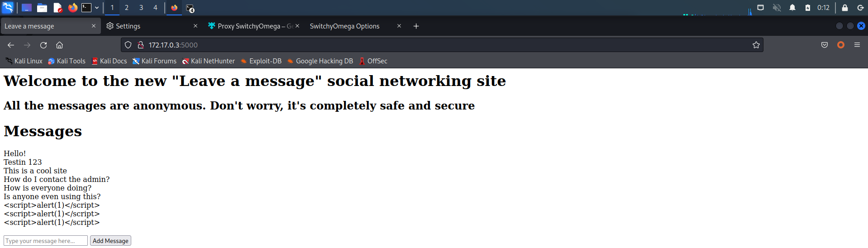This screenshot has height=248, width=868.
Task: Open the OffSec bookmark
Action: coord(373,61)
